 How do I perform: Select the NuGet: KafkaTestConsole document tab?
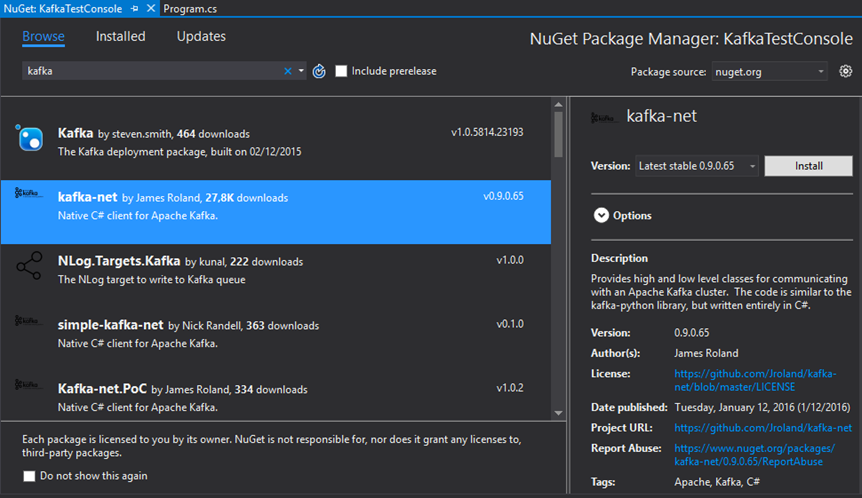point(63,9)
